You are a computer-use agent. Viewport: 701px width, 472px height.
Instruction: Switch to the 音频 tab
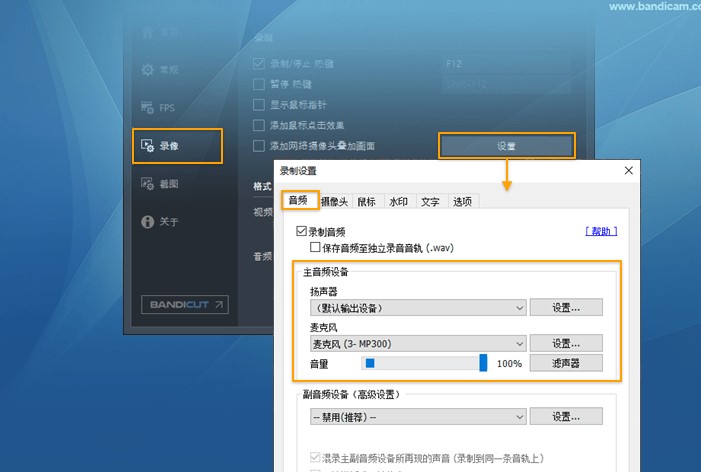300,200
